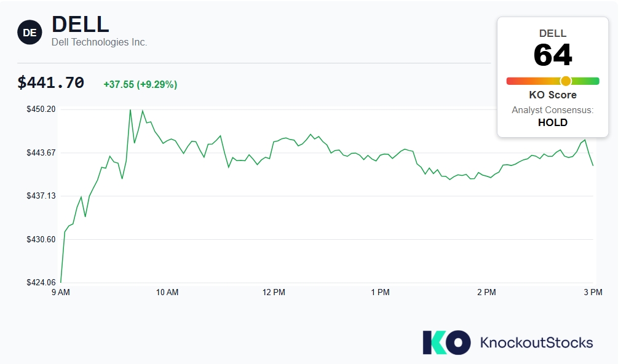The height and width of the screenshot is (364, 621).
Task: Click the KO Score label
Action: click(x=553, y=95)
